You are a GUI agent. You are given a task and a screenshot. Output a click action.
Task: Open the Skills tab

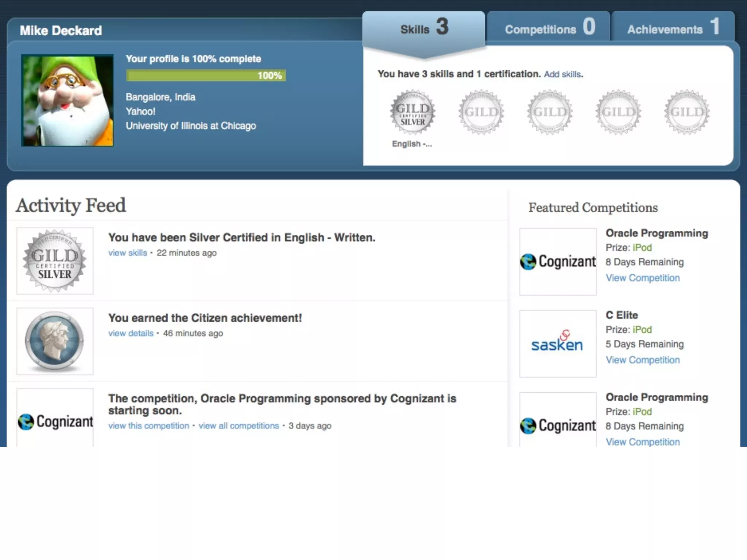[423, 29]
